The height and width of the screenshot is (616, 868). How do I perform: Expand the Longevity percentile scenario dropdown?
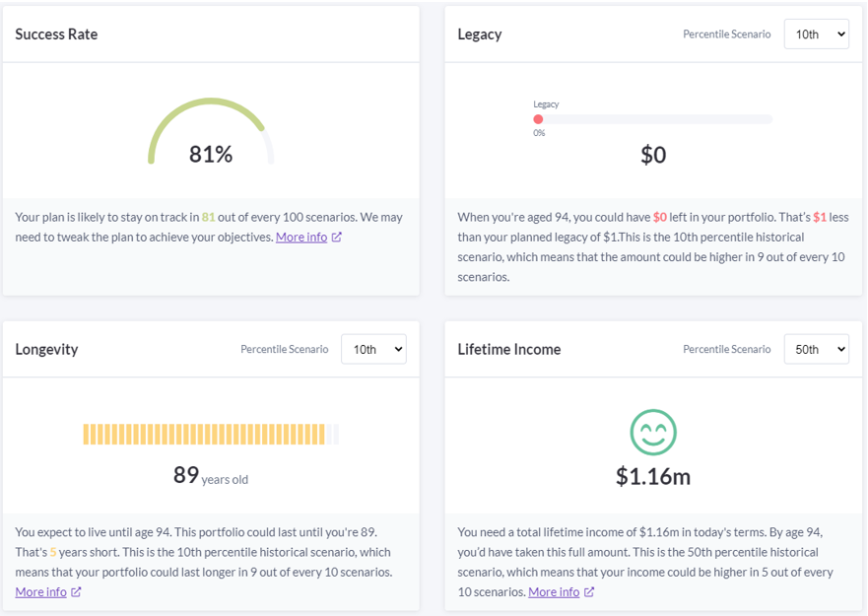tap(373, 349)
